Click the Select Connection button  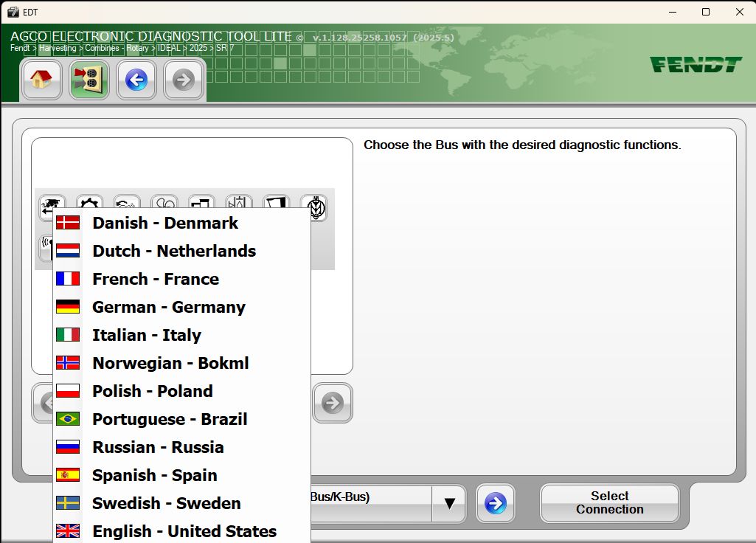[x=609, y=503]
